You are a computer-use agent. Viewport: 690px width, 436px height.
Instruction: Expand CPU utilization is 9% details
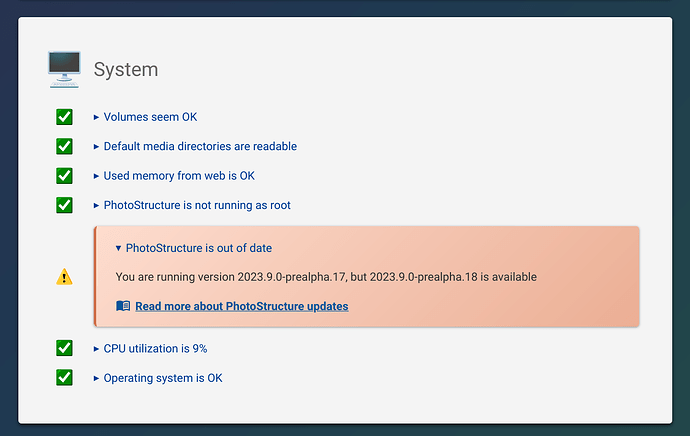click(x=150, y=348)
